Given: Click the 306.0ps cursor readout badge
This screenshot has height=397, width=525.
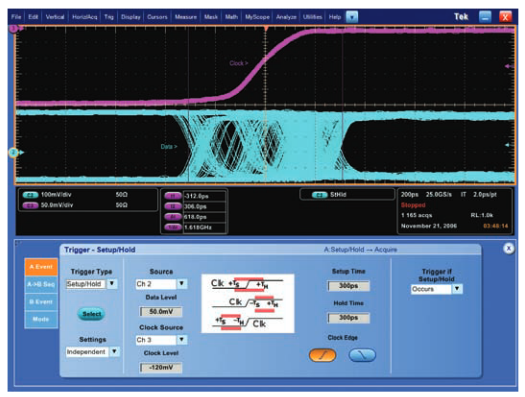Looking at the screenshot, I should click(x=172, y=206).
